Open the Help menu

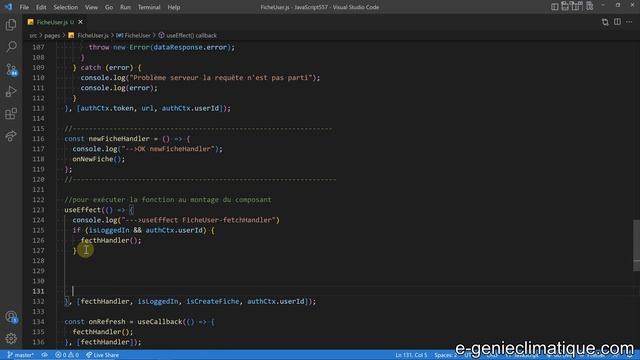click(173, 7)
